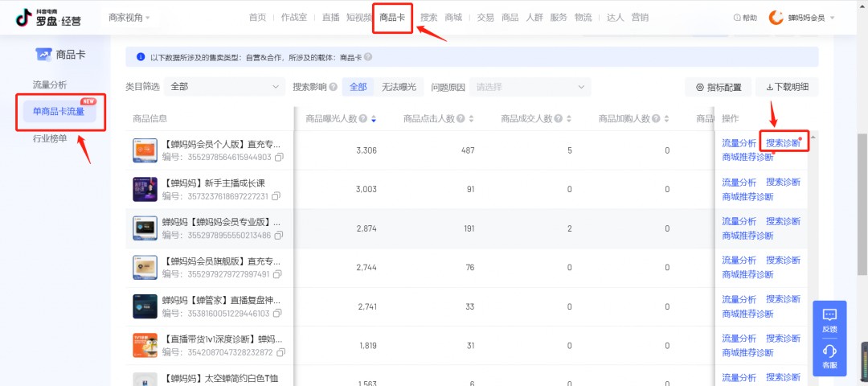Click thumbnail of 蝉妈妈会员个人版 product
Screen dimensions: 868x386
[145, 150]
